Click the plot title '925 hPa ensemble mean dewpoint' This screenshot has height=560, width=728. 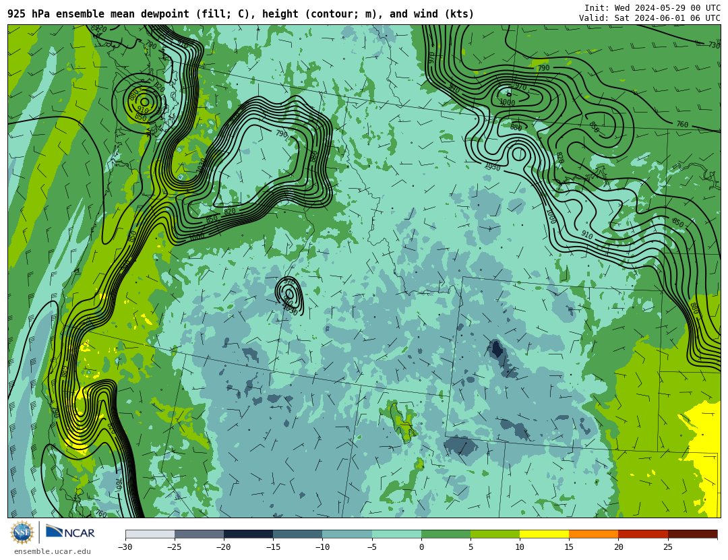[x=98, y=14]
